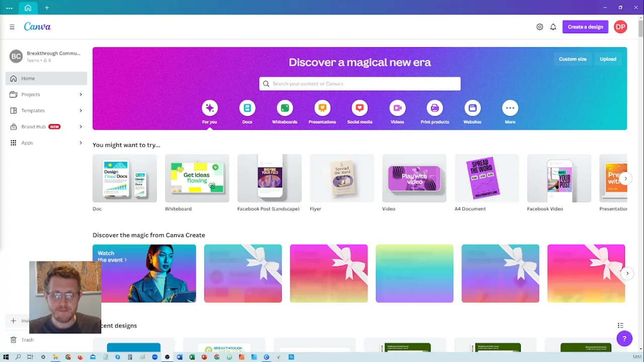This screenshot has width=644, height=362.
Task: Select the Videos category icon
Action: click(397, 108)
